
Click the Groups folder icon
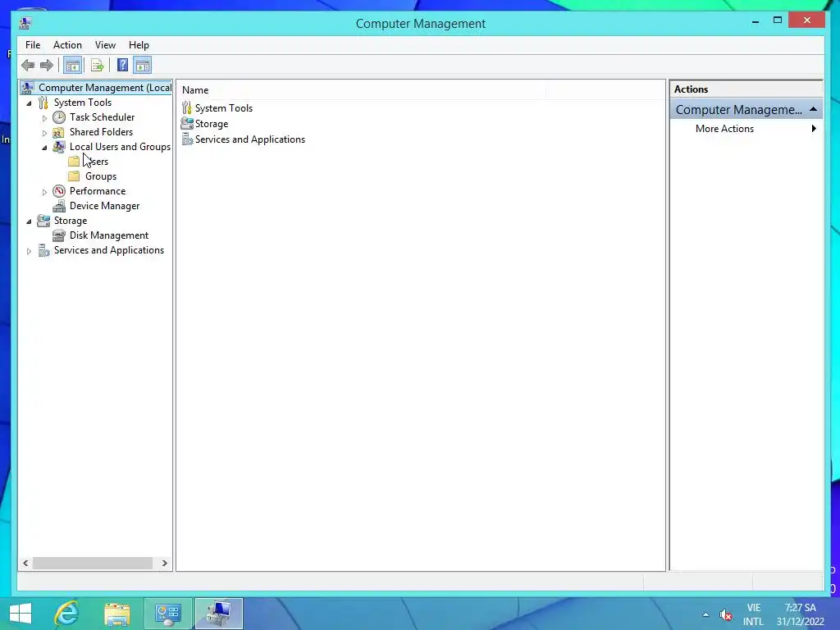pyautogui.click(x=74, y=176)
